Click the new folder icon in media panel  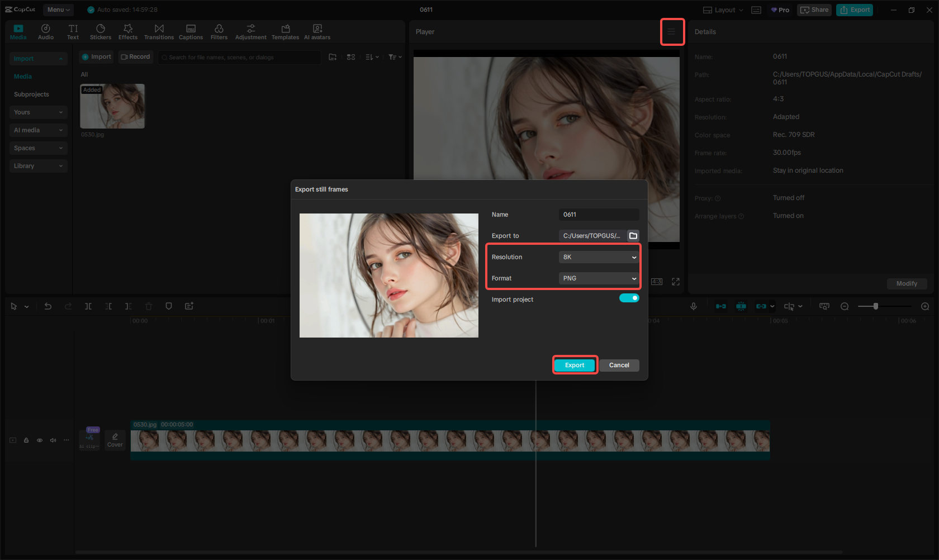[333, 57]
